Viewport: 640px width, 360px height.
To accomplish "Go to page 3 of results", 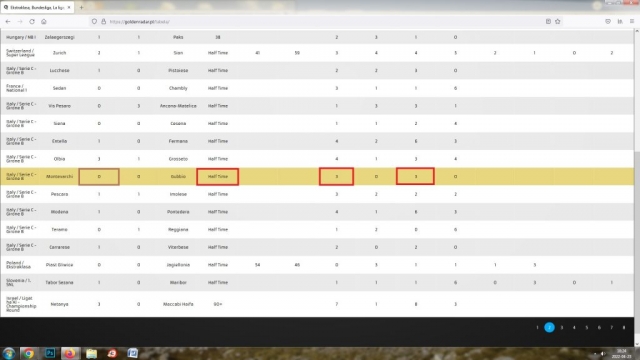I will point(562,327).
